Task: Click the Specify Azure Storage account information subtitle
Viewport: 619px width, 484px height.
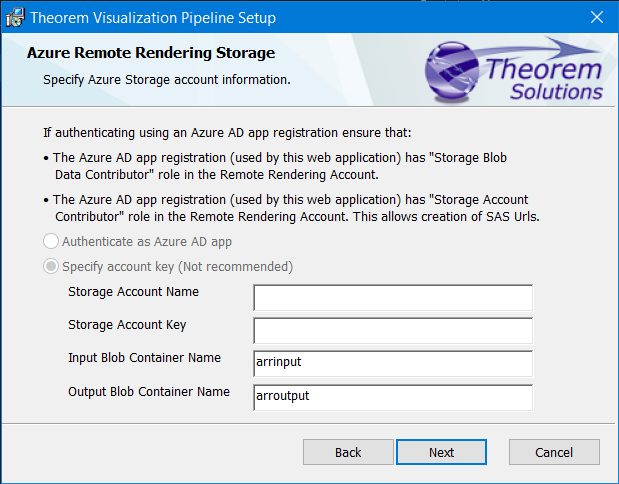Action: [166, 79]
